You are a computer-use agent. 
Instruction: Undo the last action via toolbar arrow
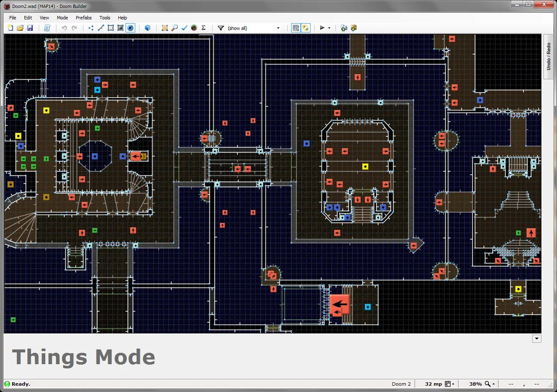pos(64,28)
